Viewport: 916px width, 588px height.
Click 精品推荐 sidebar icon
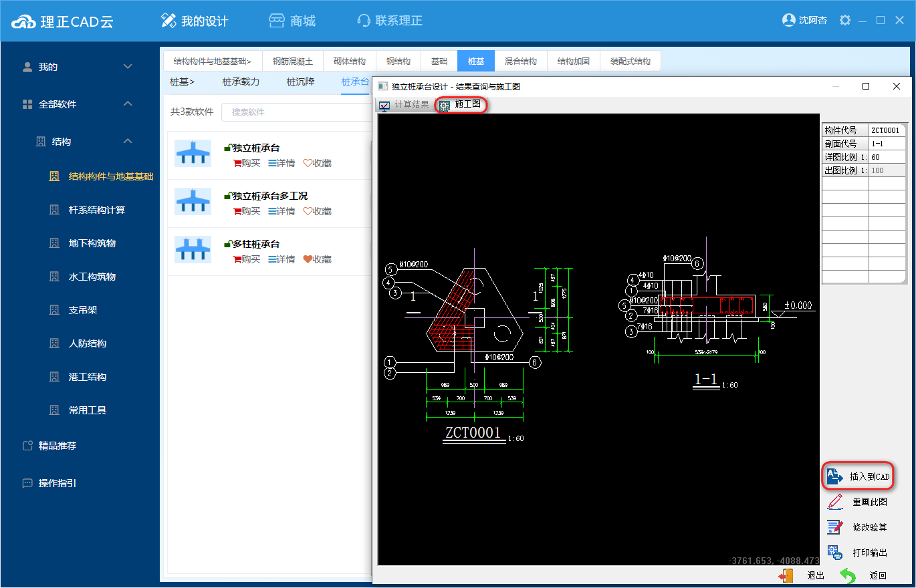[x=27, y=446]
